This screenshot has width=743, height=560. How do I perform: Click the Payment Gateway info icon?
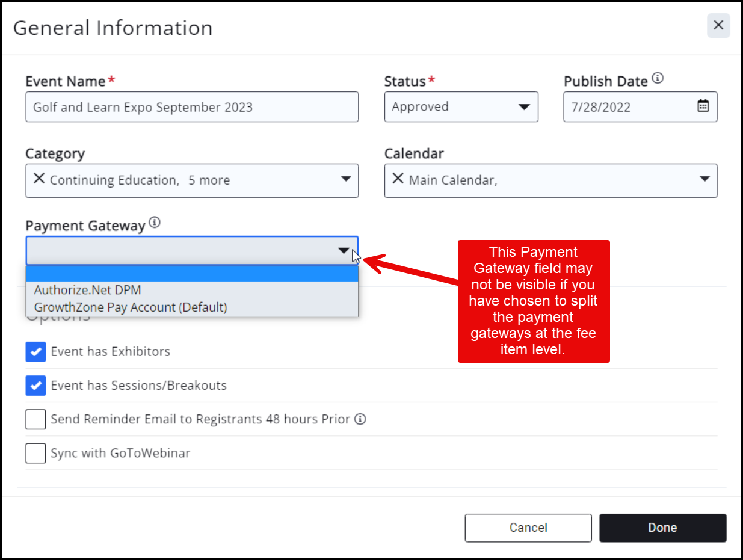[x=155, y=223]
